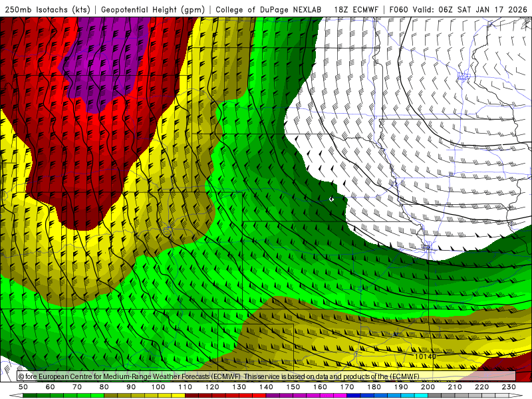Click the "210" color scale label
532x399 pixels.
pos(456,387)
